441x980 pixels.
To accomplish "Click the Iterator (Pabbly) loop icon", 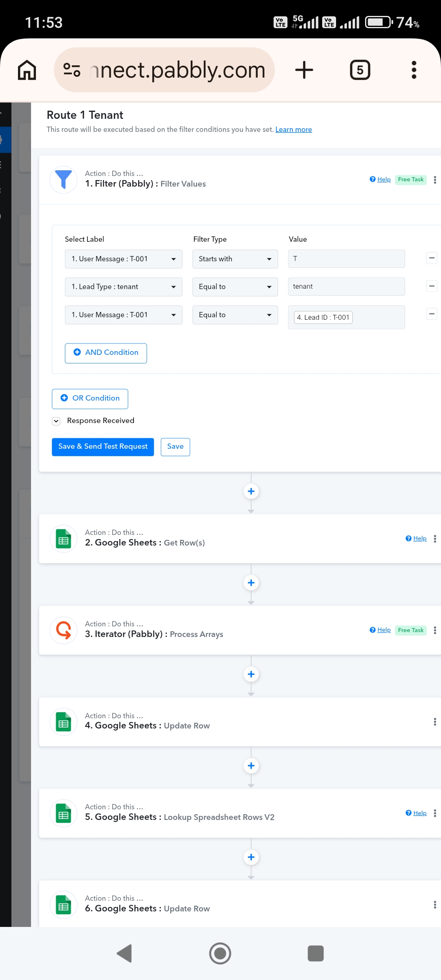I will (63, 630).
